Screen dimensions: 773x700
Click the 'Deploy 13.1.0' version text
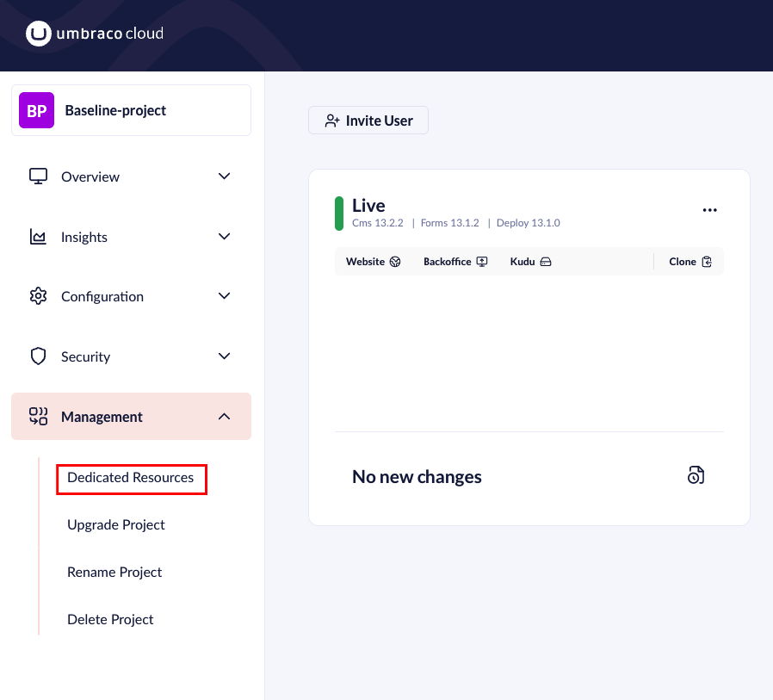pyautogui.click(x=528, y=223)
